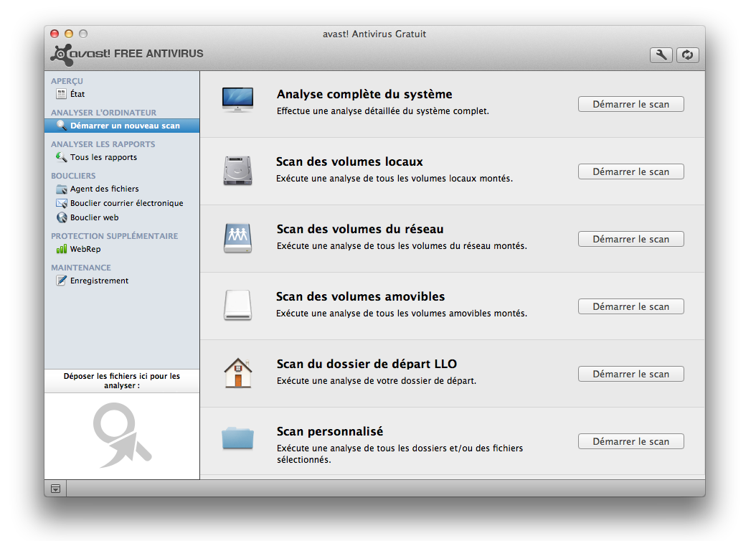Click the BOUCLIERS section header

point(73,176)
